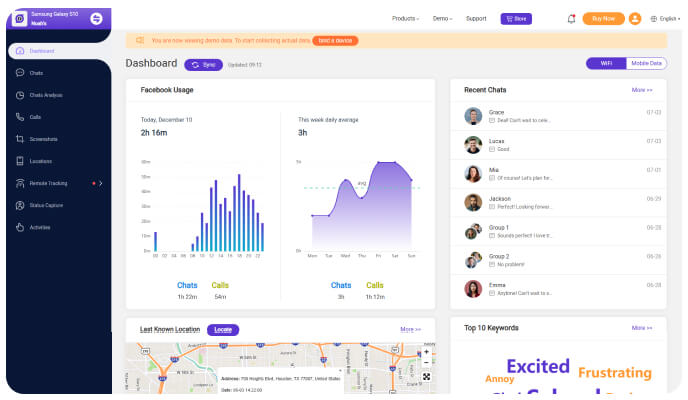Screen dimensions: 688x400
Task: Expand Remote Tracking chevron arrow
Action: [x=101, y=183]
